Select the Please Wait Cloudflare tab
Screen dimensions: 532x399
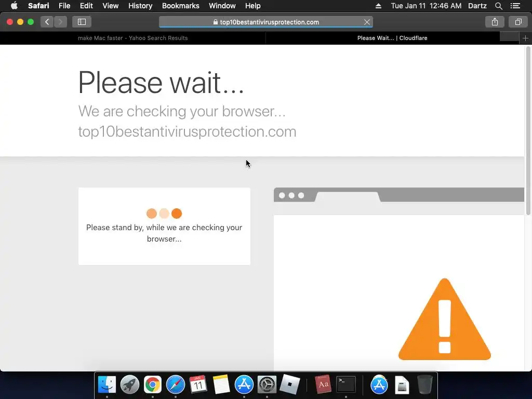(392, 38)
